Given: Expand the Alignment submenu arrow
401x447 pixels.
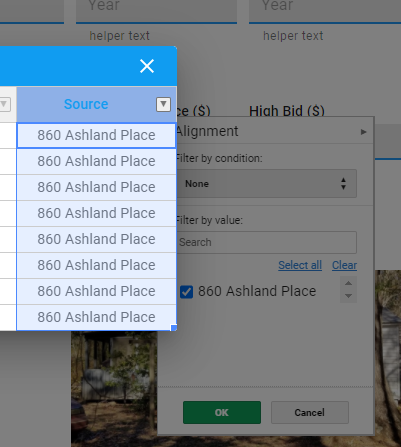Looking at the screenshot, I should 363,132.
